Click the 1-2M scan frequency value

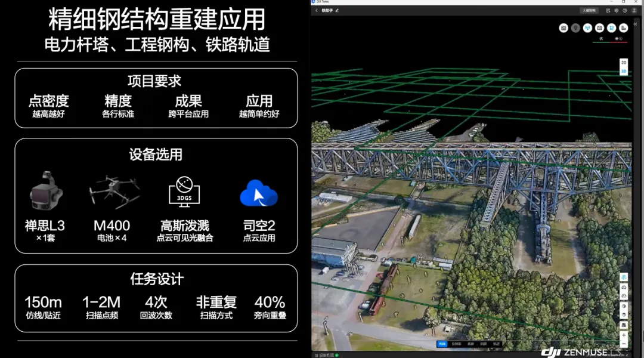101,302
